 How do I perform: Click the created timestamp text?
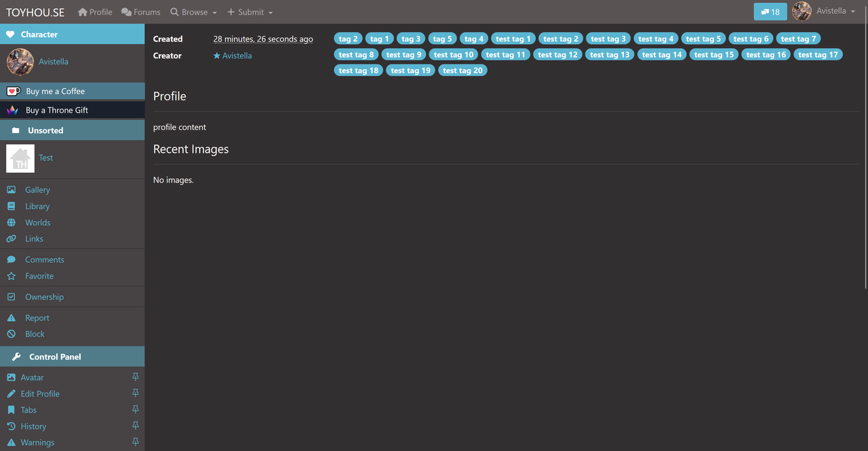pyautogui.click(x=263, y=39)
